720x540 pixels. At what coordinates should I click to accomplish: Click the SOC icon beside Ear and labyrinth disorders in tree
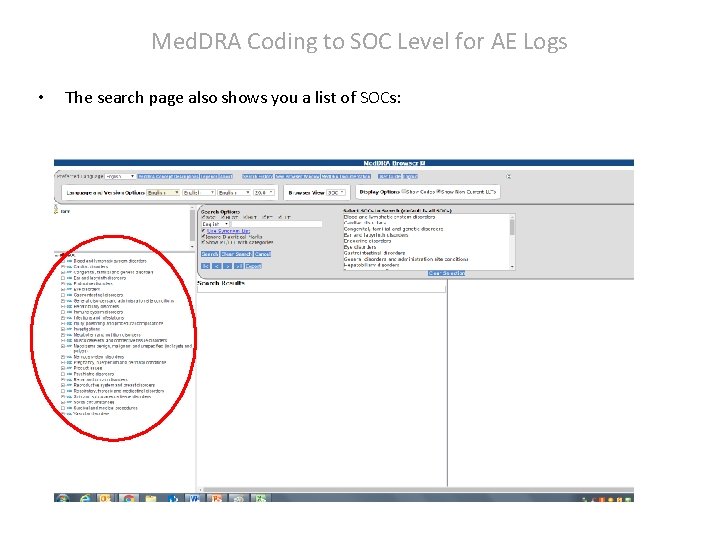click(69, 278)
